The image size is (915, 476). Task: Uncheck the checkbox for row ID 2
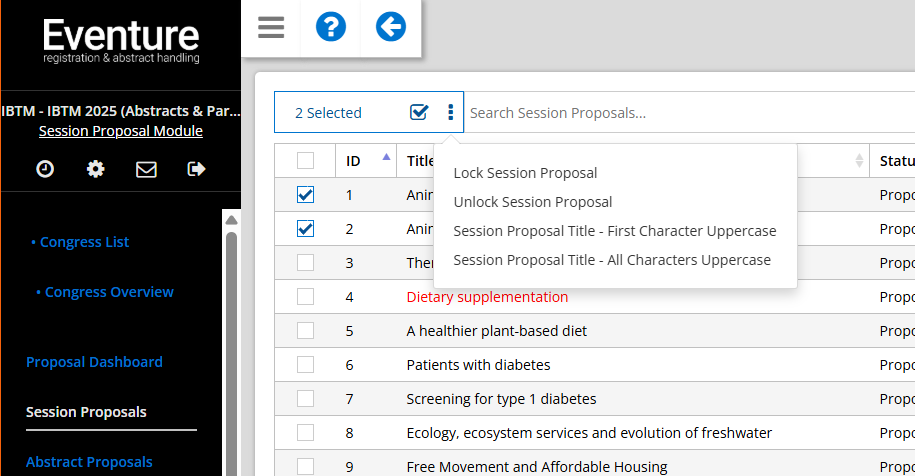point(306,229)
